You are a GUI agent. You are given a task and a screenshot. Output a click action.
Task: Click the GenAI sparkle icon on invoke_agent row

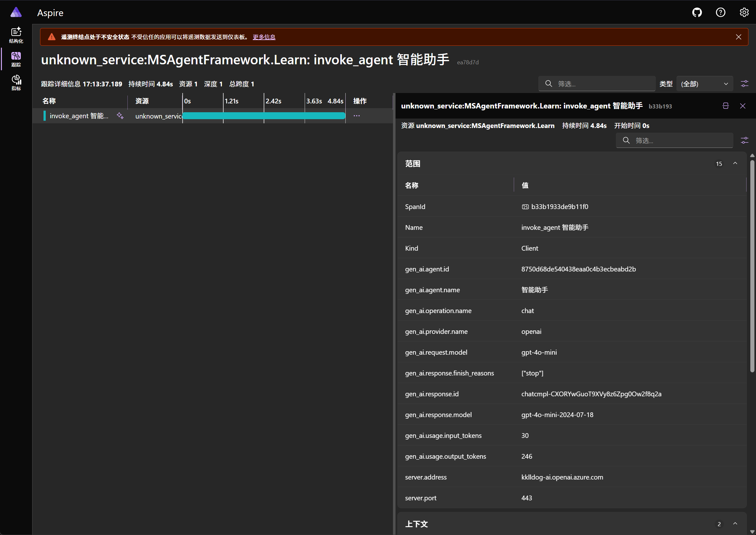tap(120, 116)
